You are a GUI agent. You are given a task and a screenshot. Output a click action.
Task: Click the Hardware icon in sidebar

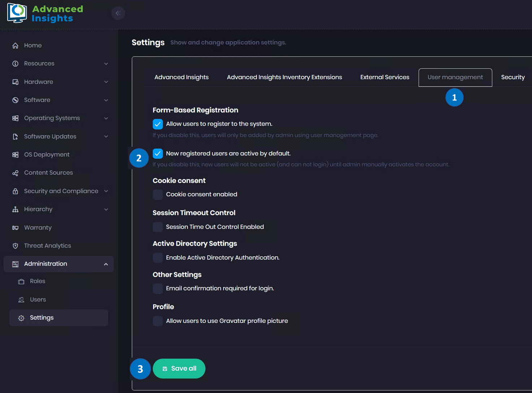tap(15, 82)
